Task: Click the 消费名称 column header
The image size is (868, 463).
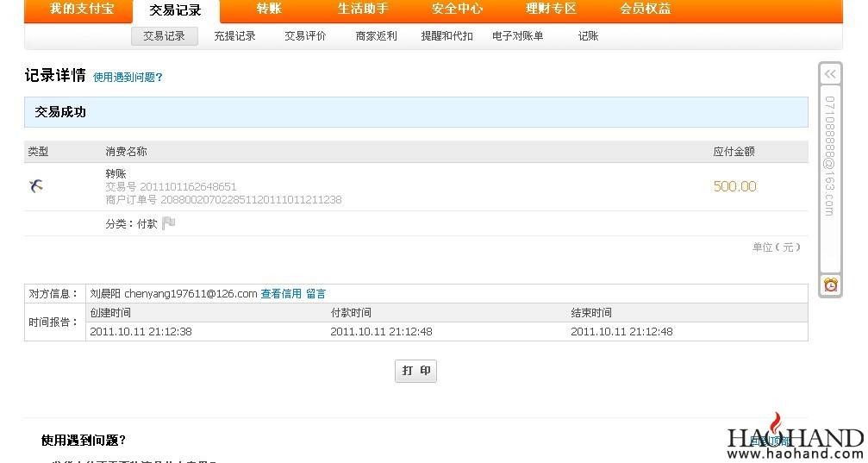Action: 126,151
